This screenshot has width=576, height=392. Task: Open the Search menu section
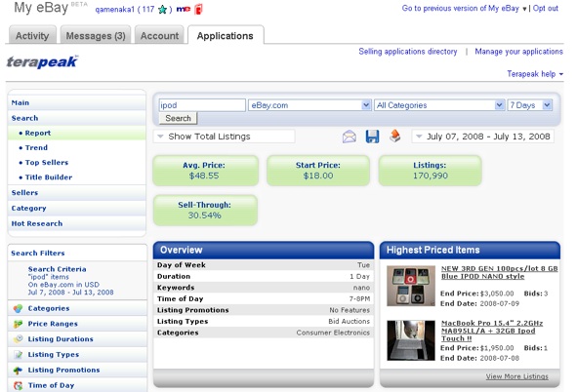click(x=77, y=118)
